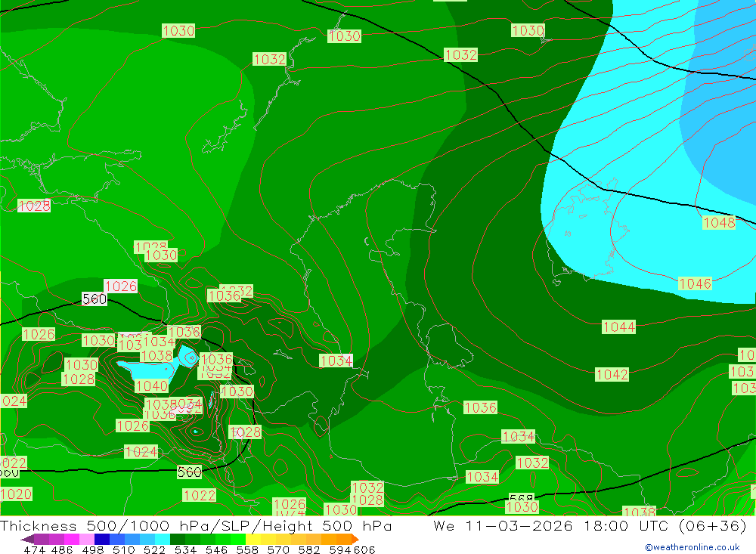Pick the cyan legend swatch

coord(163,539)
